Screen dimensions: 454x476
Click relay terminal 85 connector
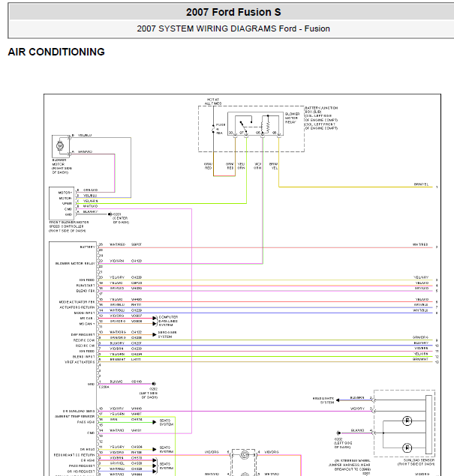pos(263,137)
